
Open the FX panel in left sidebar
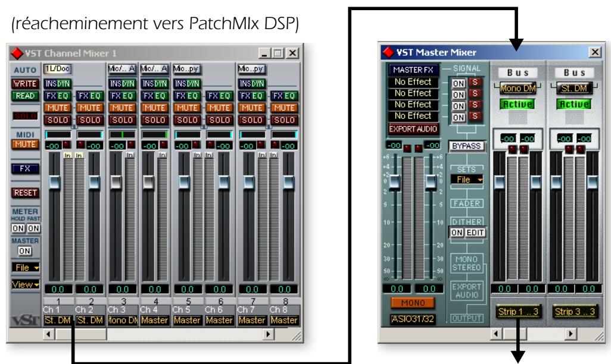24,169
